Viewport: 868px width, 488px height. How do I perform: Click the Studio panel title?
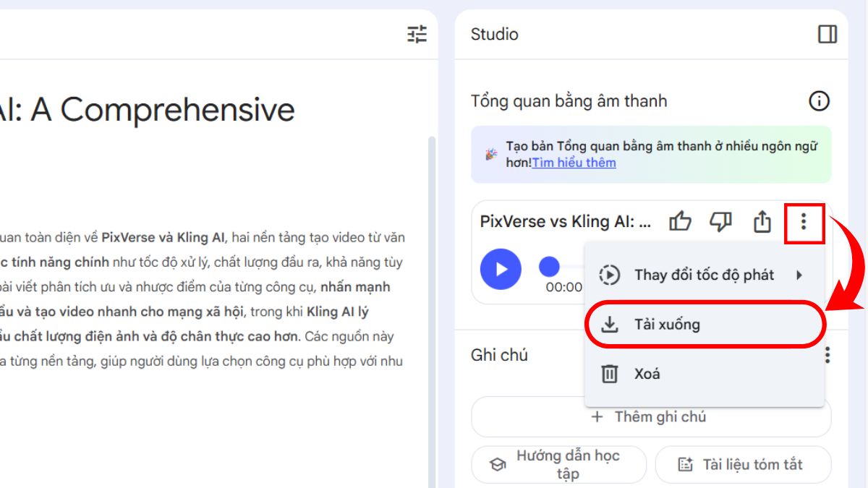coord(495,34)
